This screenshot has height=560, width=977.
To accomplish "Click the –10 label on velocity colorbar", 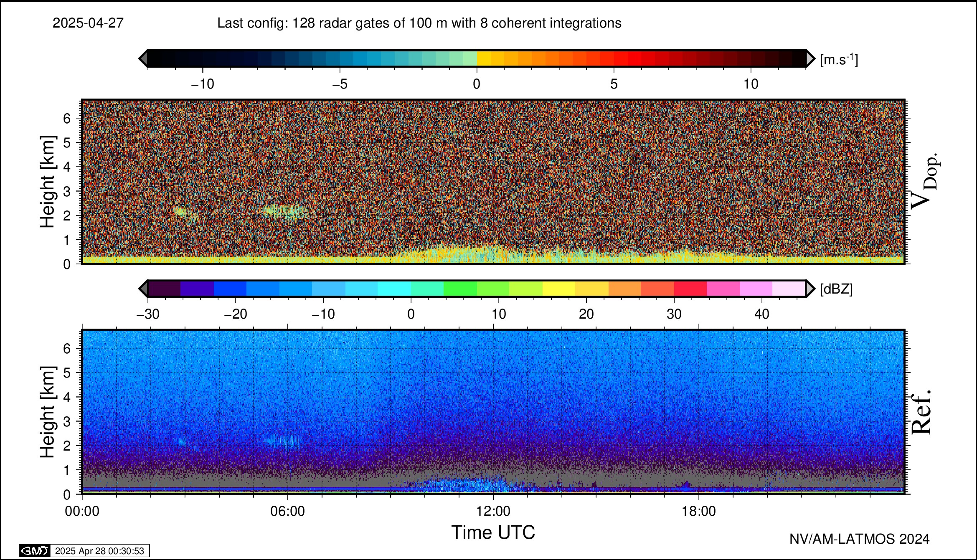I will [203, 84].
